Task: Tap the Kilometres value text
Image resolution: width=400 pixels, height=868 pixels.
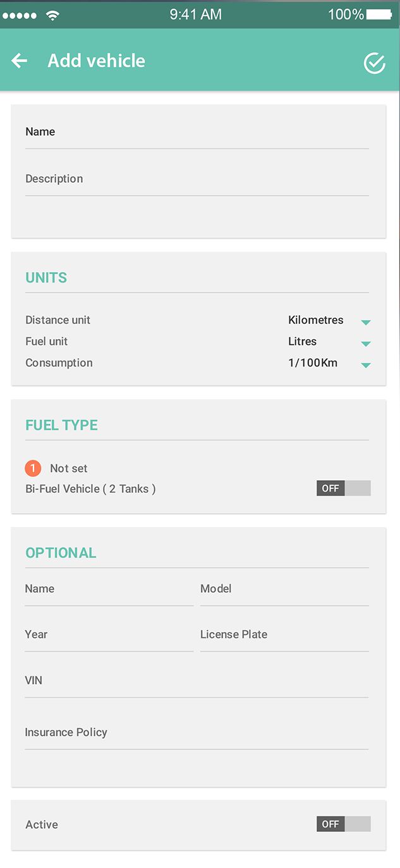Action: click(315, 320)
